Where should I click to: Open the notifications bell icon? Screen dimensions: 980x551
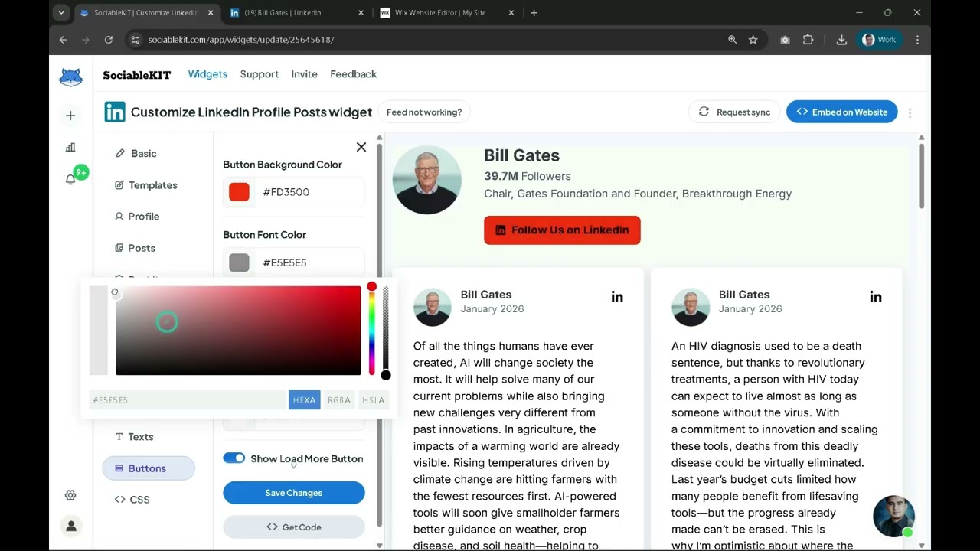[x=70, y=179]
